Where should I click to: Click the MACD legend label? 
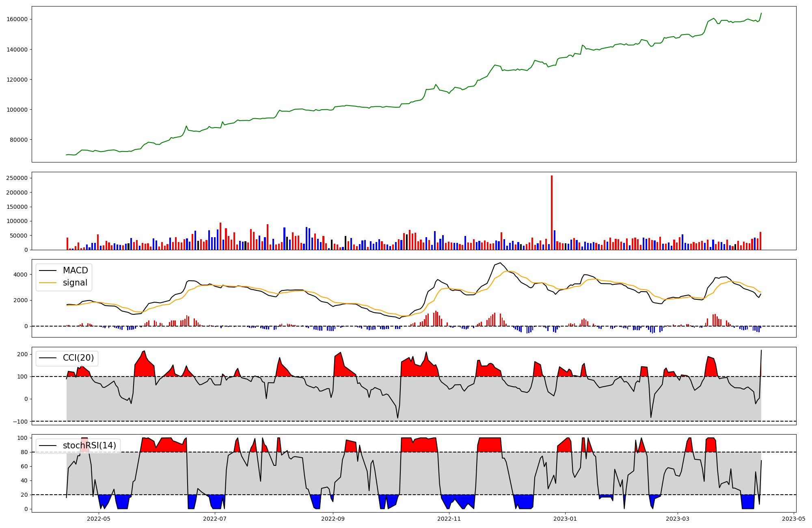pyautogui.click(x=76, y=270)
